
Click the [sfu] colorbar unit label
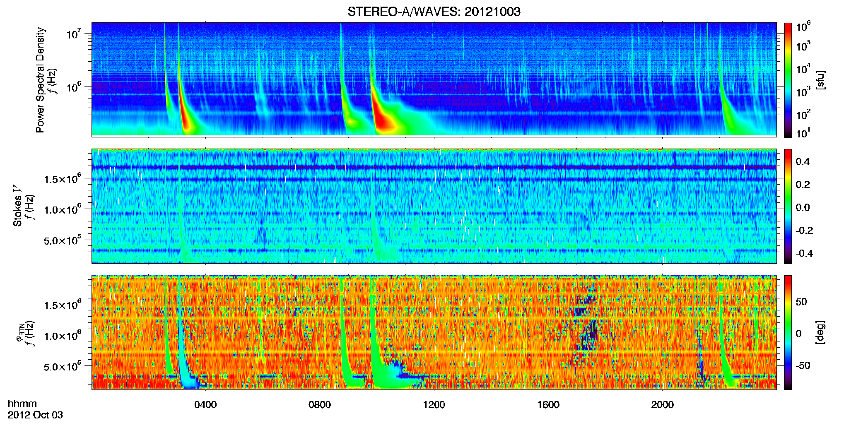point(820,80)
